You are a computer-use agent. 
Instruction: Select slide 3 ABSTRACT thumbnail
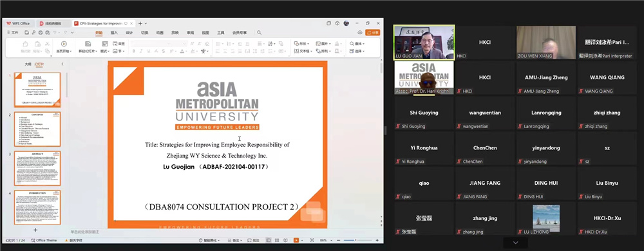tap(37, 168)
